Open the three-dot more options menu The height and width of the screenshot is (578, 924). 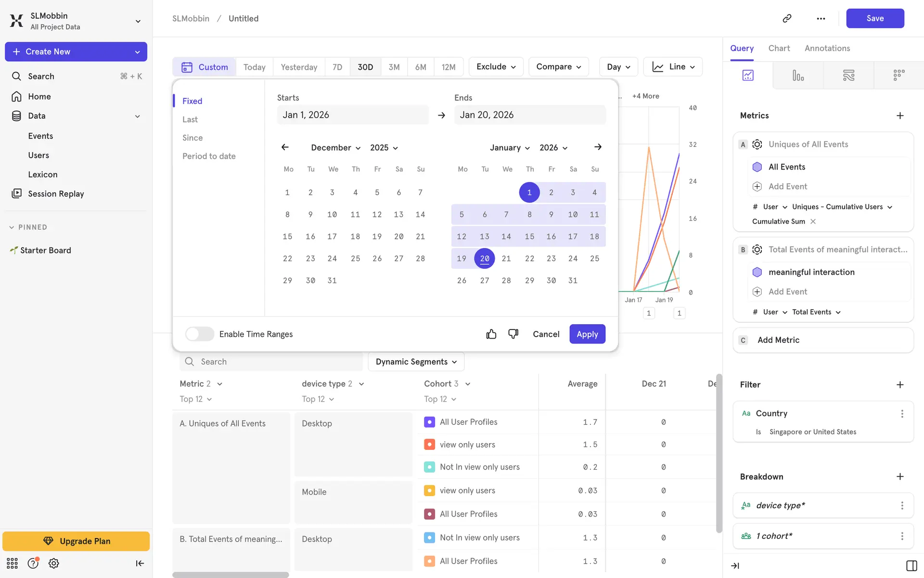821,18
